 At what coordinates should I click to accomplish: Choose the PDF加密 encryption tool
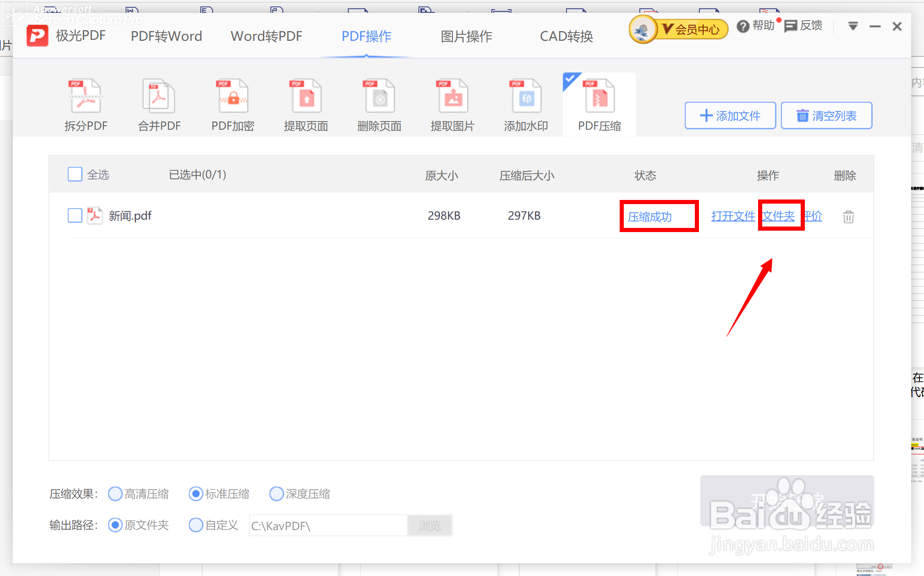232,96
